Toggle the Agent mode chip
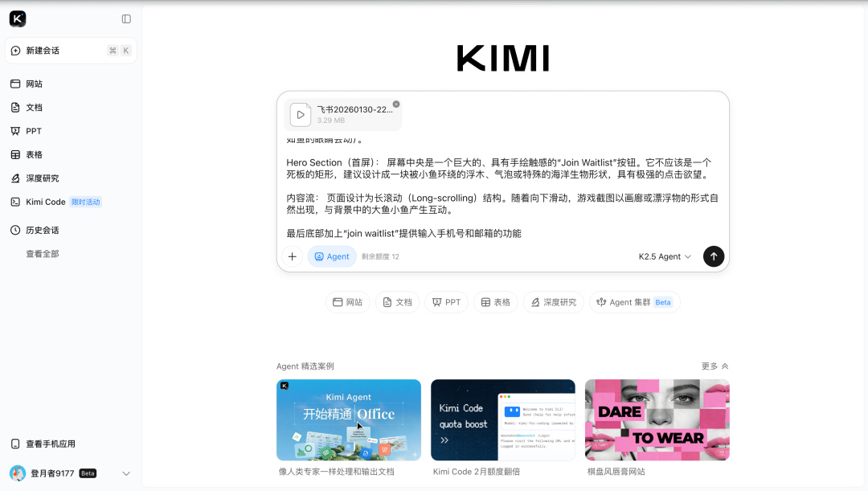The height and width of the screenshot is (491, 868). pos(332,256)
